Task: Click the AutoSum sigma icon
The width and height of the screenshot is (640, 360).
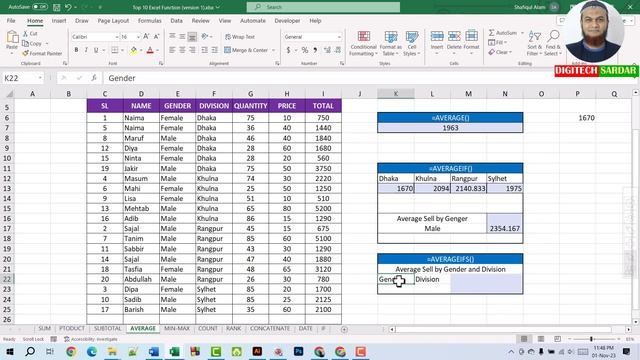Action: point(491,33)
